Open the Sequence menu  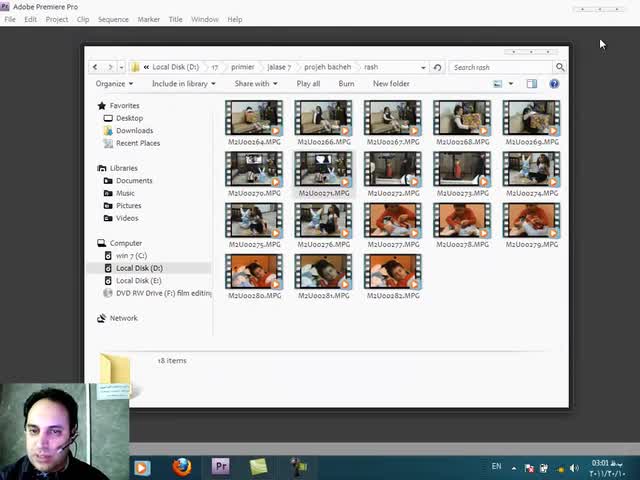(113, 20)
